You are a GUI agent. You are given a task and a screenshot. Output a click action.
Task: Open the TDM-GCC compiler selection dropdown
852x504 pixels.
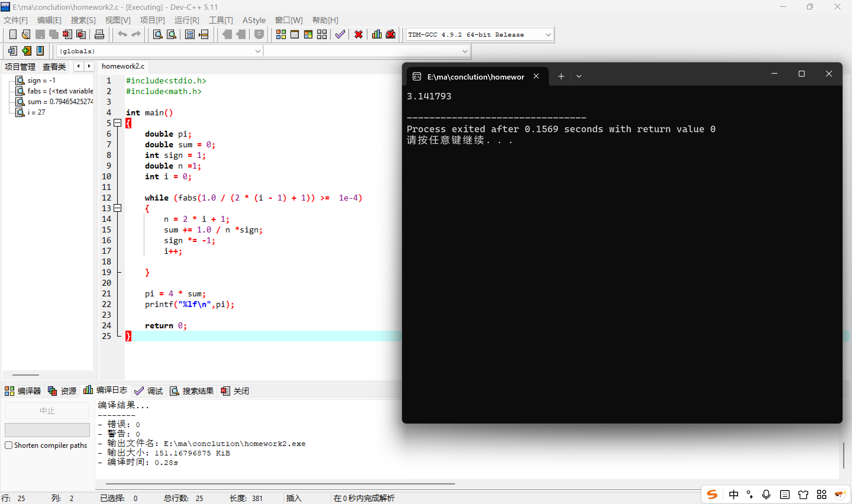[x=548, y=35]
